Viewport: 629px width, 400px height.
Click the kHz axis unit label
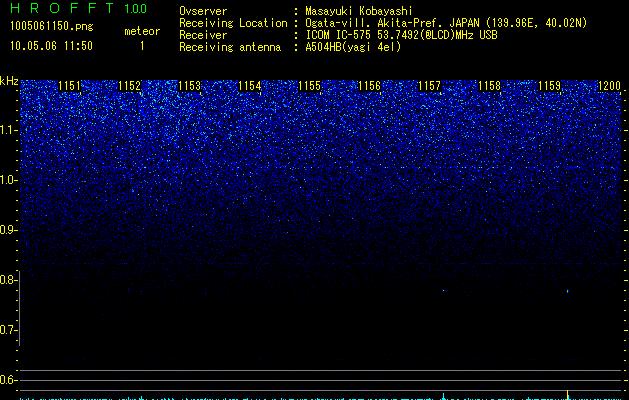click(9, 81)
